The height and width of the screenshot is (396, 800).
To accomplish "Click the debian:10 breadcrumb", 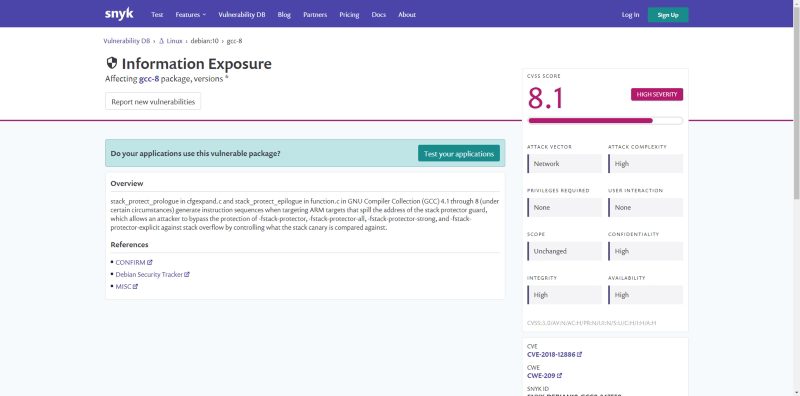I will coord(205,41).
